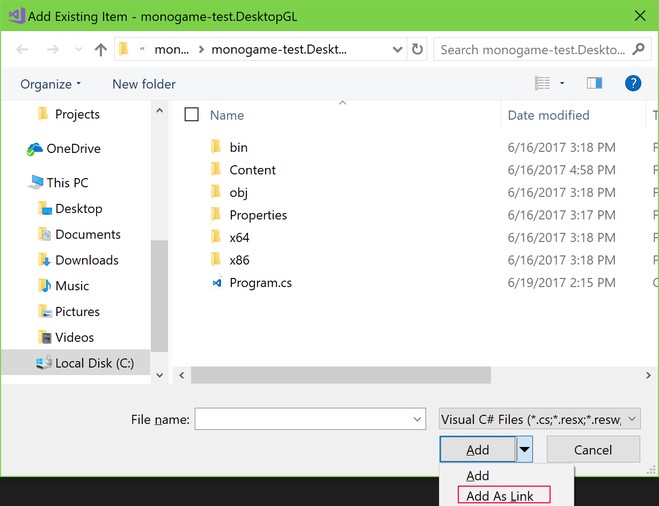659x506 pixels.
Task: Close the dialog with the X button
Action: pos(640,16)
